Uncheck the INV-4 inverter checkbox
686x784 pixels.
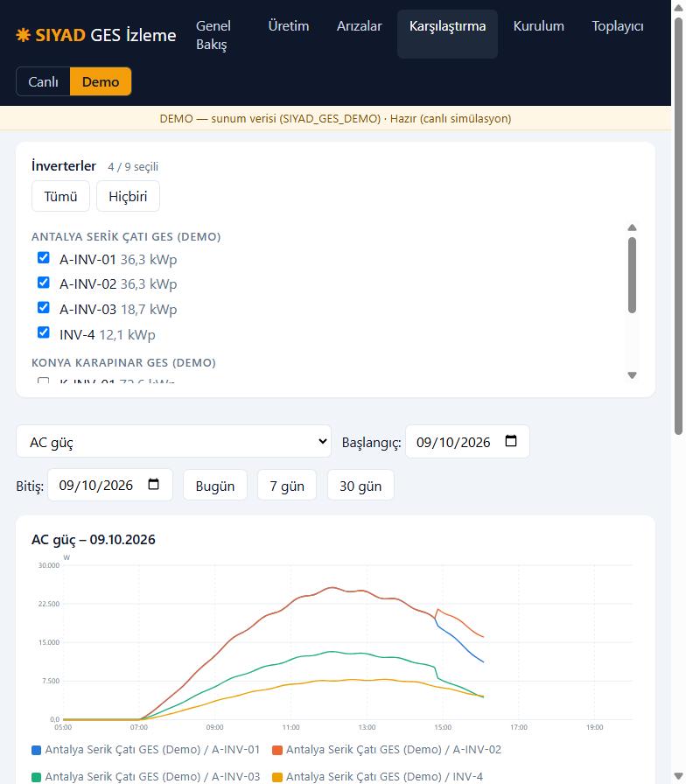[x=44, y=332]
